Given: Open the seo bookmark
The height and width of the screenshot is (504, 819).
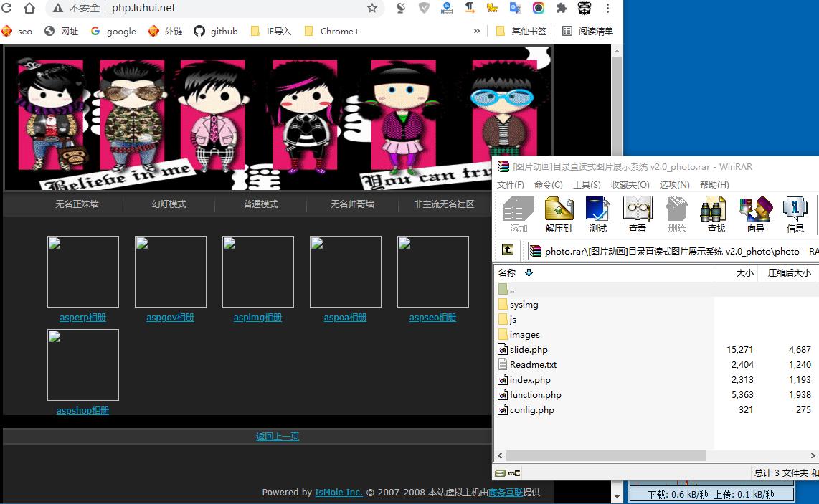Looking at the screenshot, I should coord(16,32).
